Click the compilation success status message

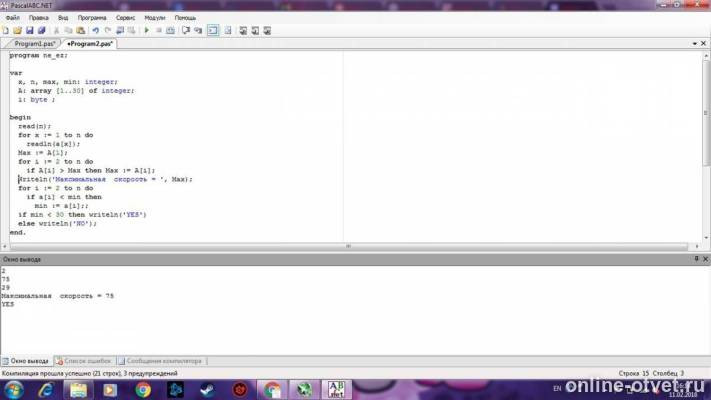pos(89,373)
